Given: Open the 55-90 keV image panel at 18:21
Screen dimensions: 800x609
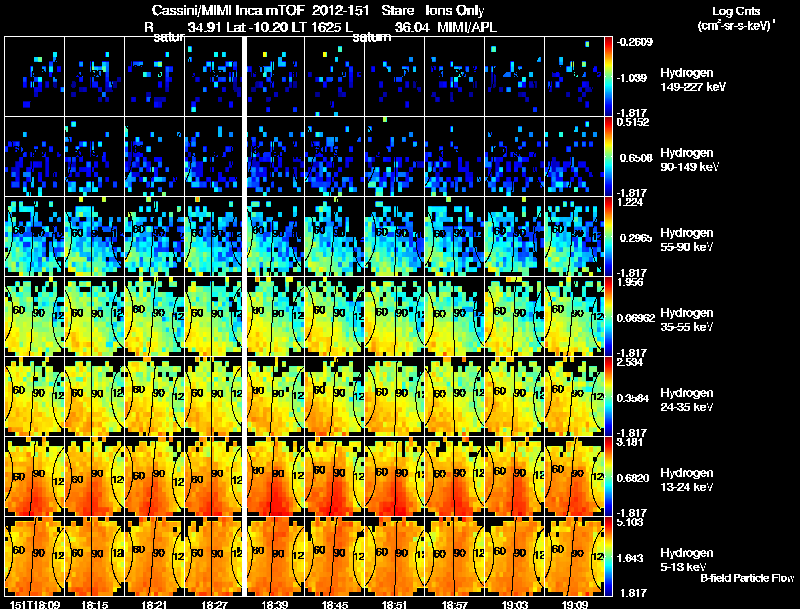Looking at the screenshot, I should pos(154,236).
